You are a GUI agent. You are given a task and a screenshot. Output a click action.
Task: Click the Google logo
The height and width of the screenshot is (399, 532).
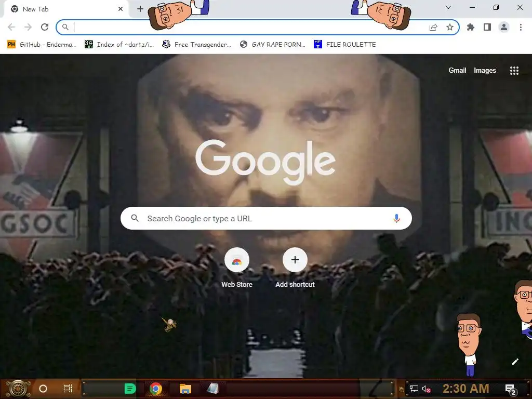pos(265,162)
